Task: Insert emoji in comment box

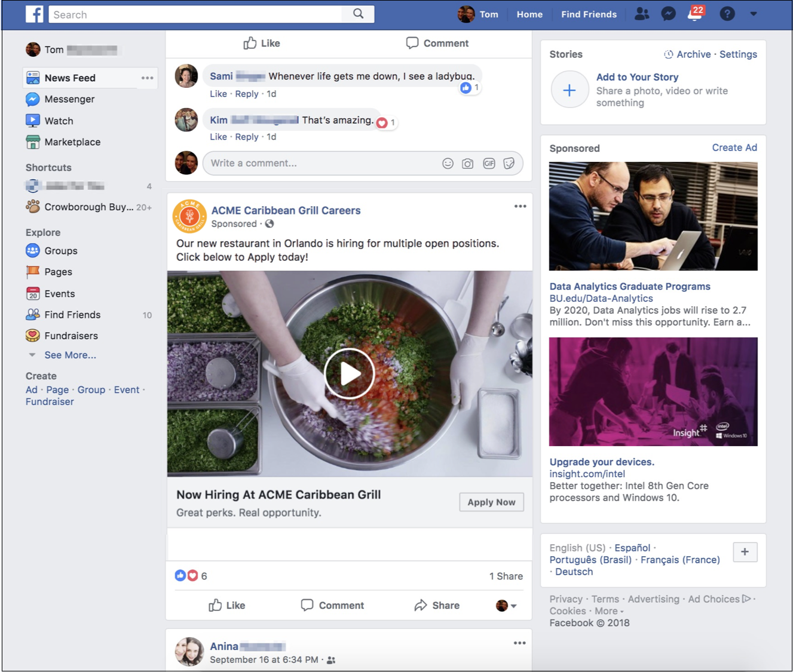Action: [x=448, y=164]
